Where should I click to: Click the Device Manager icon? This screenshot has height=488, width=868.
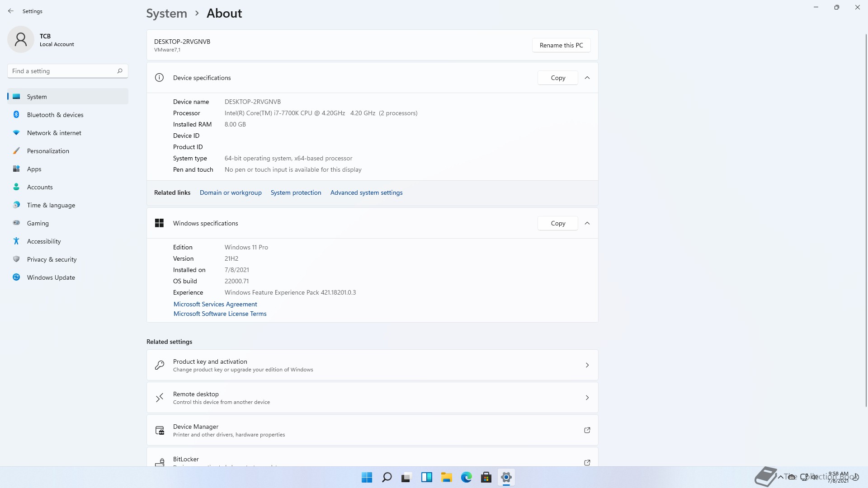(x=160, y=430)
